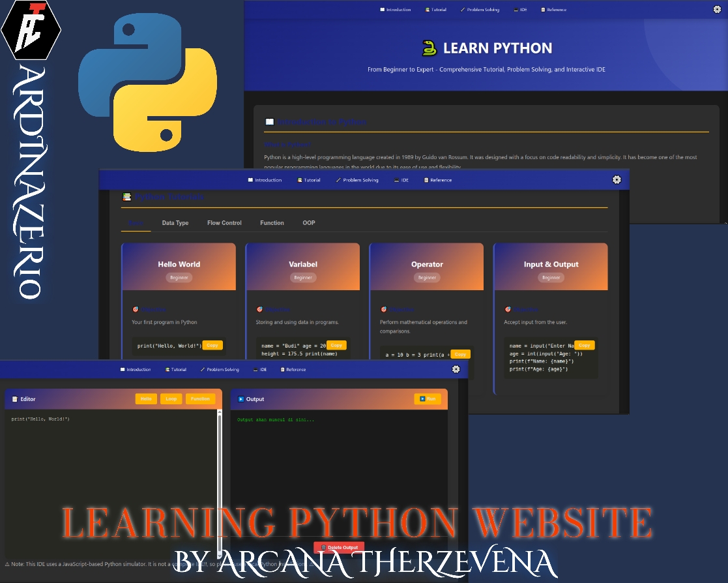Open the Flow Control tab
The width and height of the screenshot is (728, 583).
(224, 223)
